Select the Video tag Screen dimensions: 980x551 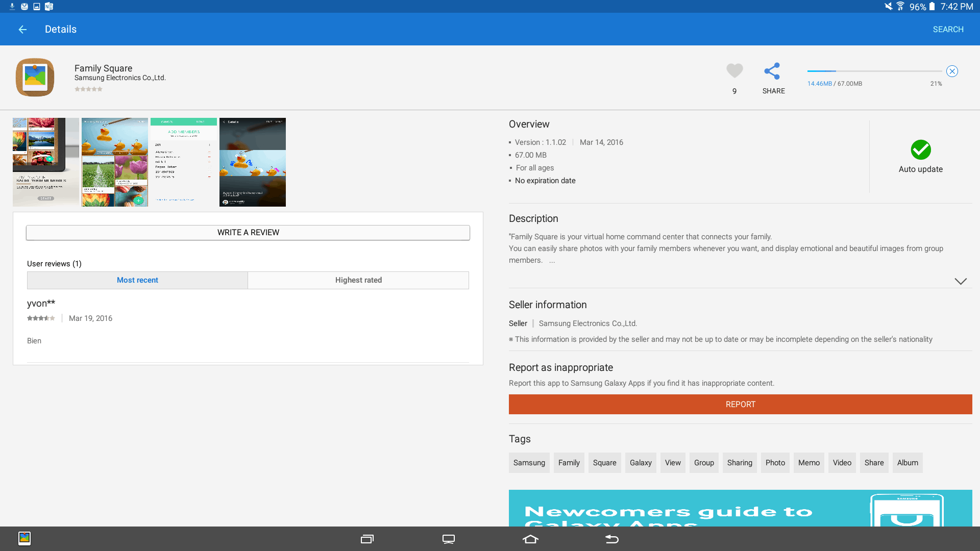click(x=842, y=463)
